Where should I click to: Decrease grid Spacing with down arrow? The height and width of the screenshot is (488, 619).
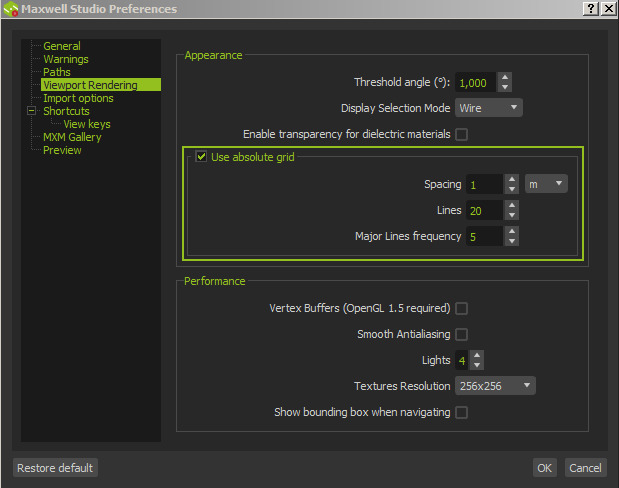click(511, 189)
